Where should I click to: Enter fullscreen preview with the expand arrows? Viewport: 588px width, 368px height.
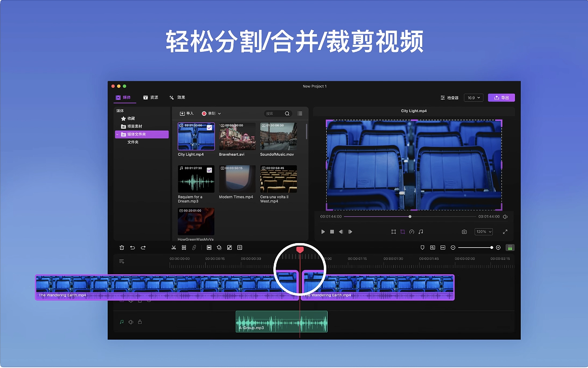505,232
